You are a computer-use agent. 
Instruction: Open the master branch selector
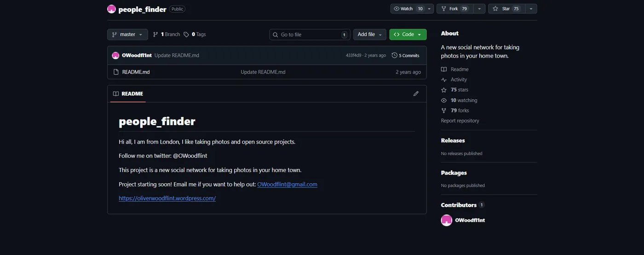[x=127, y=35]
